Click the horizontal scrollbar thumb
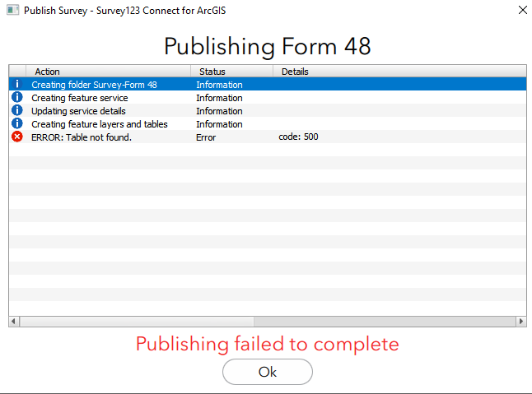The width and height of the screenshot is (532, 394). click(137, 321)
